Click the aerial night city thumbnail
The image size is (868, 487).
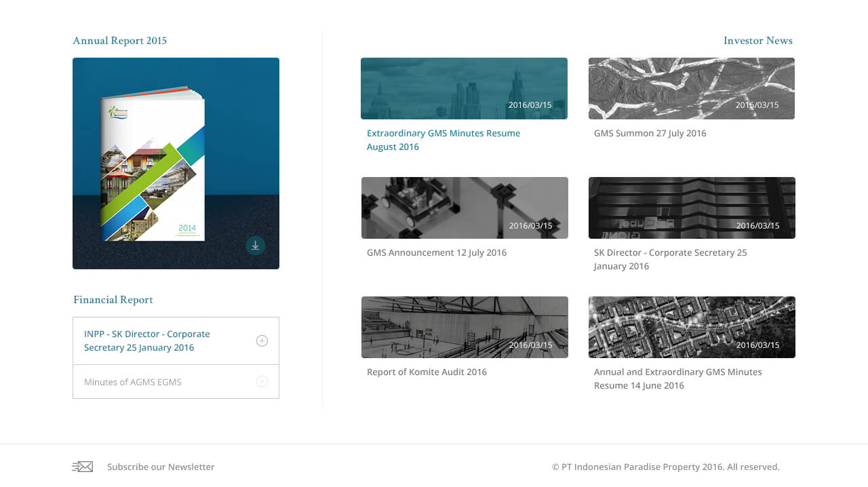[x=691, y=327]
